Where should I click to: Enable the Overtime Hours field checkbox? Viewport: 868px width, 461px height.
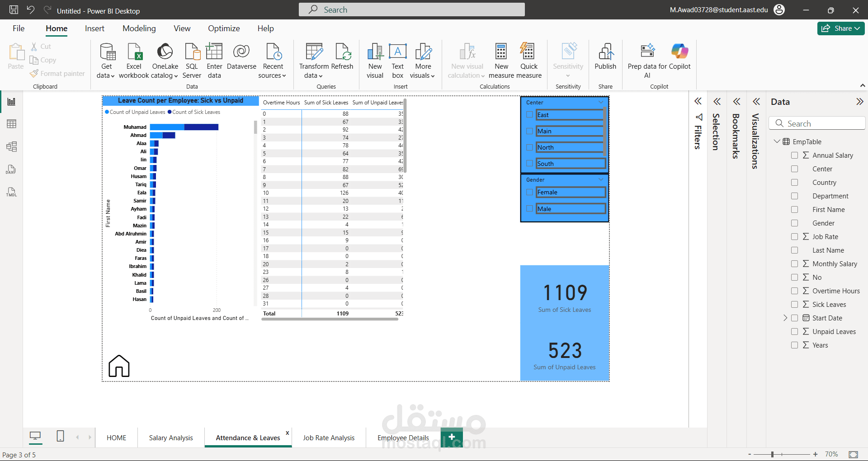click(794, 291)
